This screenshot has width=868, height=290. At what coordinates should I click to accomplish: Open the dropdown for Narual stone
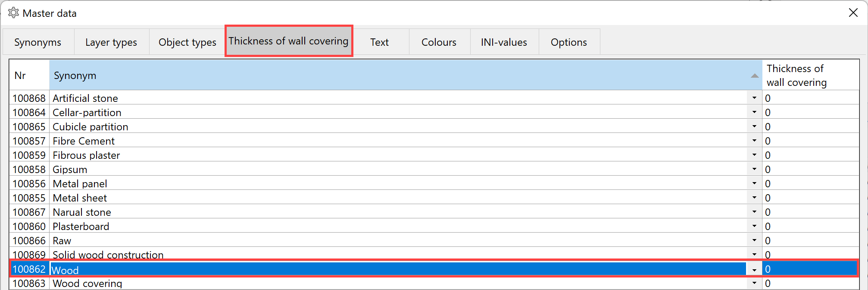tap(754, 212)
